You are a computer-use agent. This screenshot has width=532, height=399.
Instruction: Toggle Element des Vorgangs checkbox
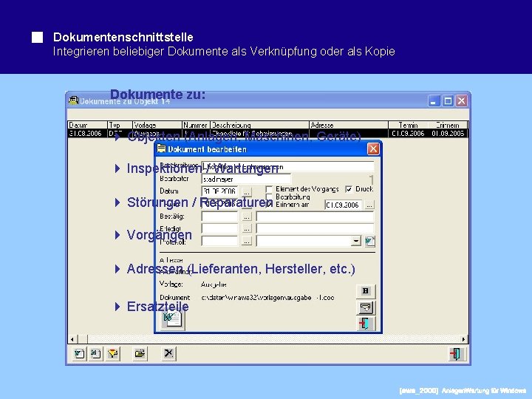[269, 189]
